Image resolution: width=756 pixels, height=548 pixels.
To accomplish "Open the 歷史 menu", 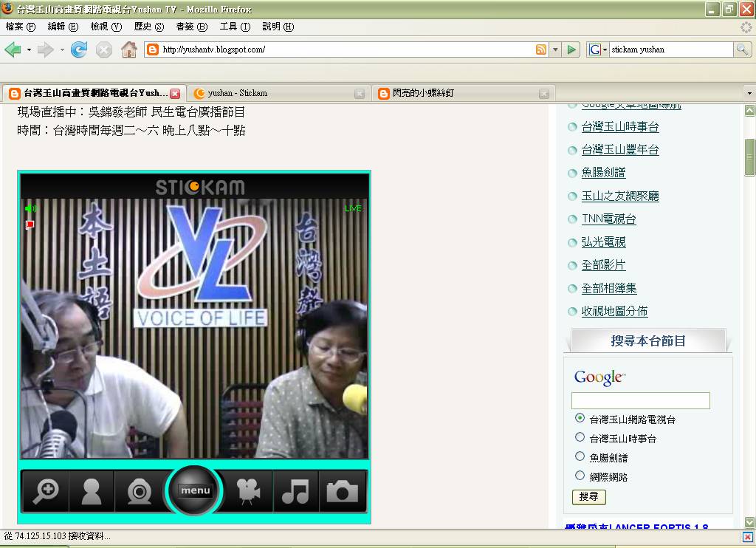I will pos(149,27).
